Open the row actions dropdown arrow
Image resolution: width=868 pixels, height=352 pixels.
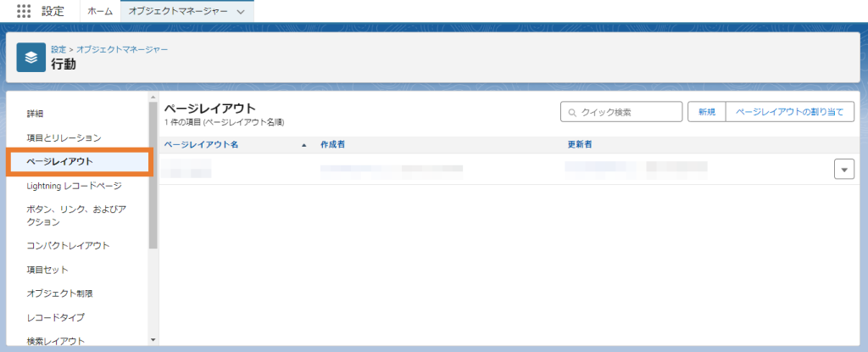[843, 169]
